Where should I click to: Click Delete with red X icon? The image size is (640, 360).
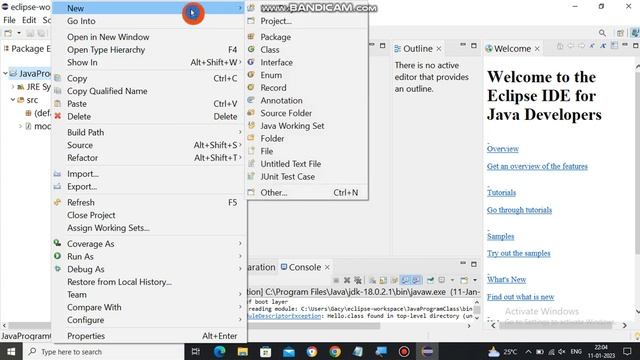pyautogui.click(x=149, y=116)
